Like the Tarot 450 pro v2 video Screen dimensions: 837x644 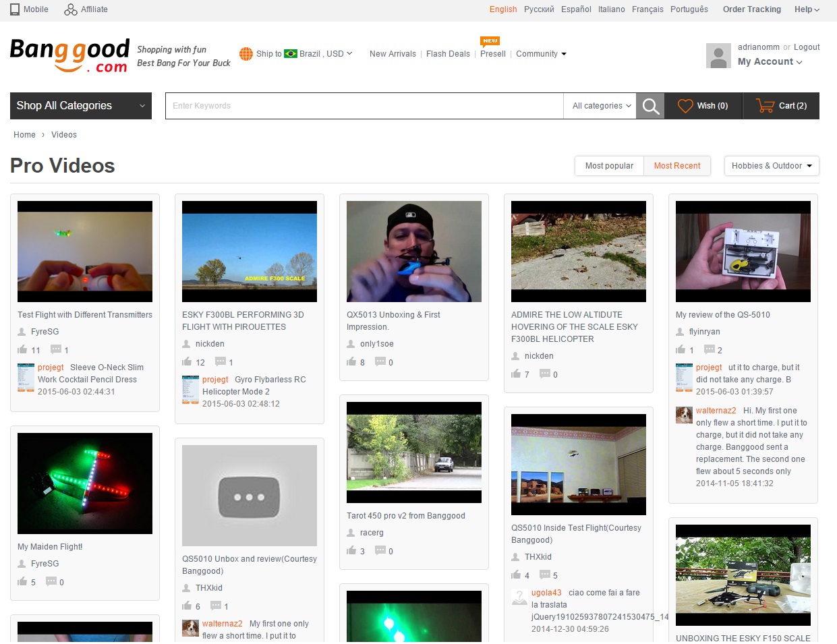pyautogui.click(x=351, y=551)
